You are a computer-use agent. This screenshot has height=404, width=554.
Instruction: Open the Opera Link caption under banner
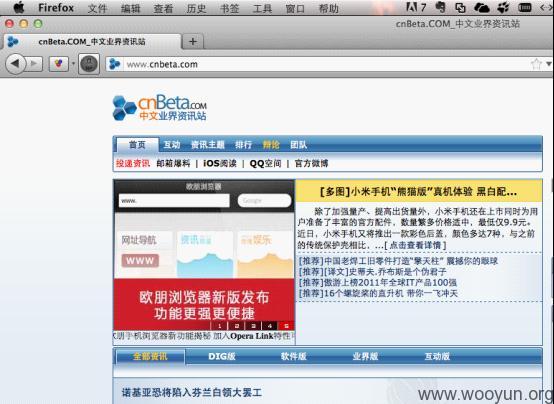(204, 336)
